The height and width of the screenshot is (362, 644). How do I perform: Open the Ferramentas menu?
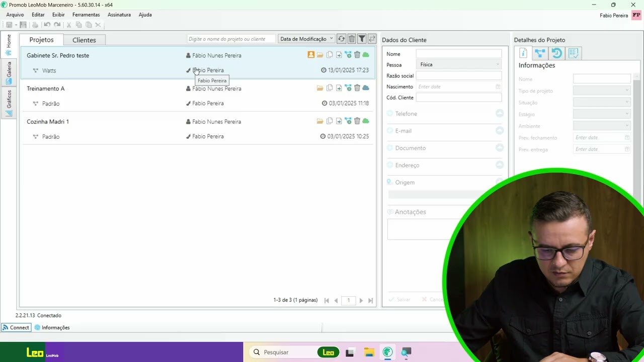click(x=86, y=15)
